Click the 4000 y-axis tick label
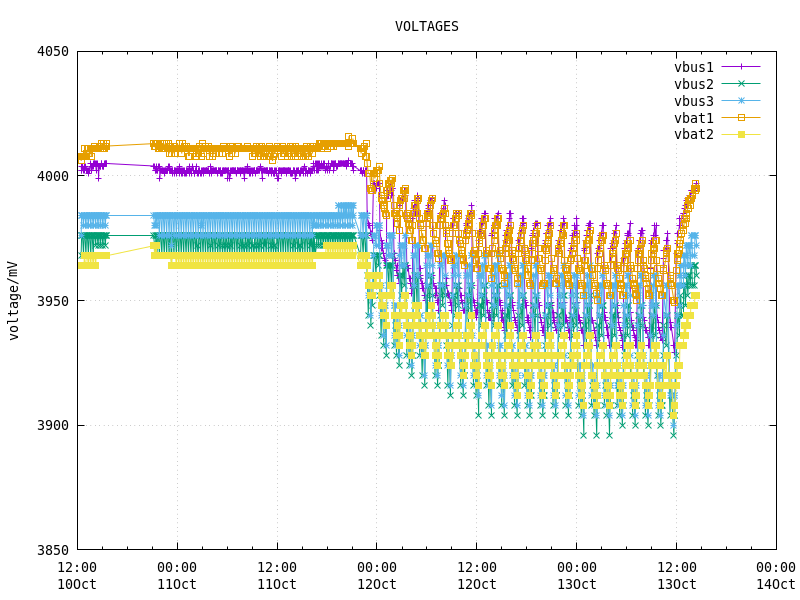This screenshot has width=800, height=600. pyautogui.click(x=53, y=176)
